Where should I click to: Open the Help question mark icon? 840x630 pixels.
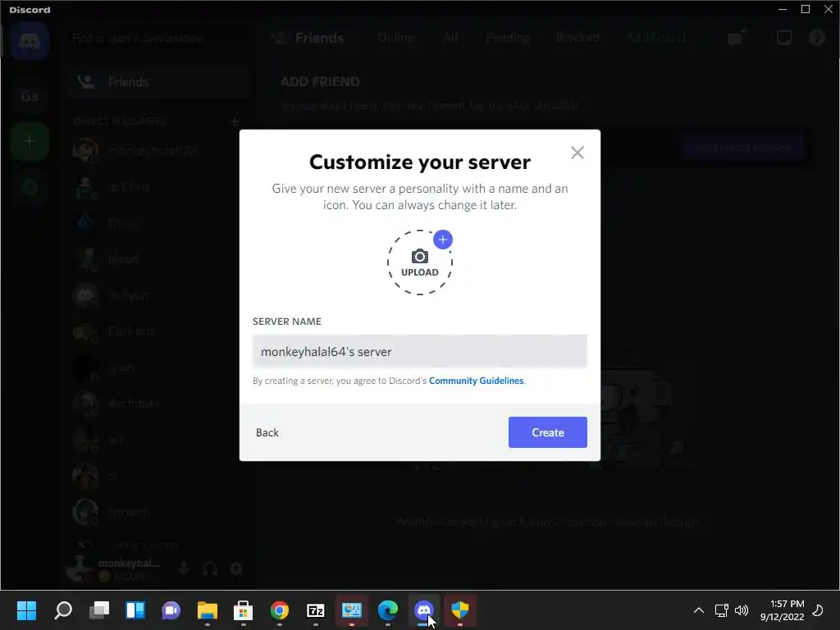tap(816, 38)
